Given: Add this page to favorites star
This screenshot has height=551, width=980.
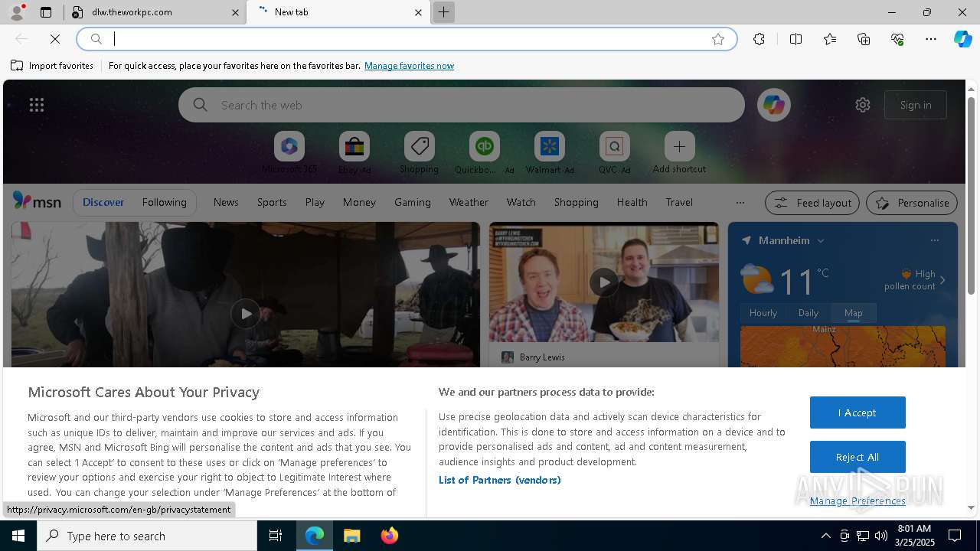Looking at the screenshot, I should (x=718, y=39).
